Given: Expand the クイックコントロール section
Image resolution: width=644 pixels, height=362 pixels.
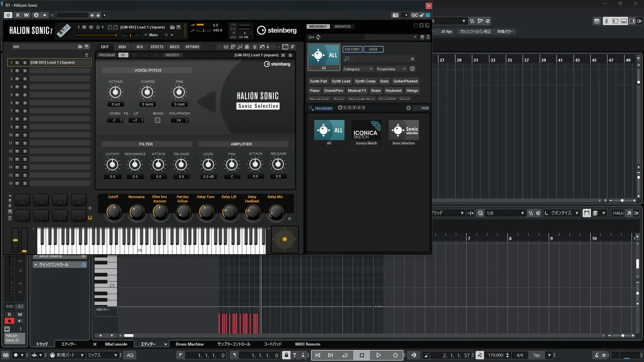Looking at the screenshot, I should 36,265.
